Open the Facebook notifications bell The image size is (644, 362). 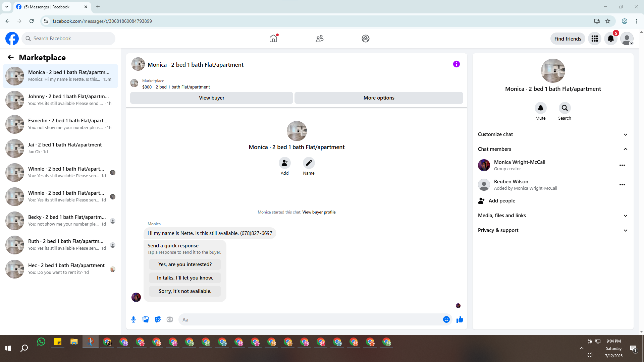coord(610,39)
